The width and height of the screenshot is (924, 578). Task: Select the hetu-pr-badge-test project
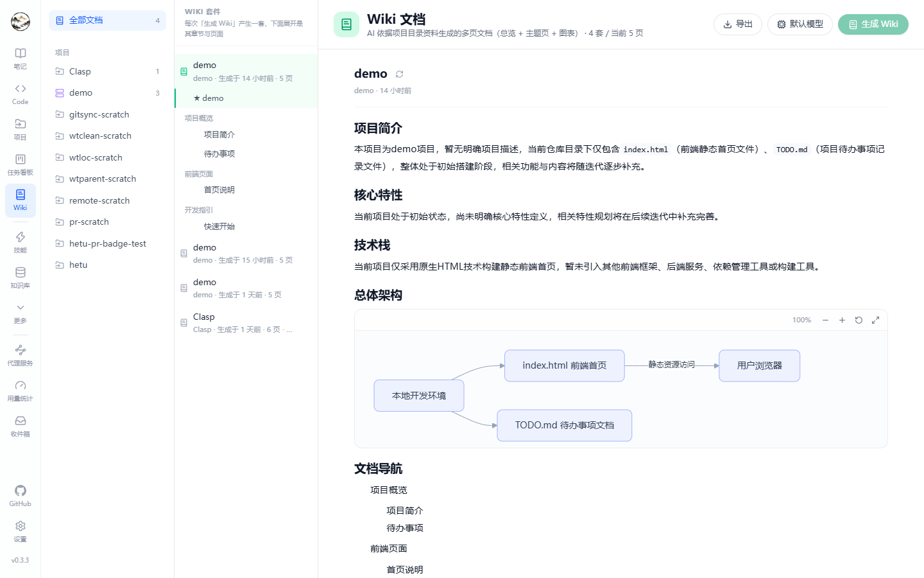tap(107, 243)
